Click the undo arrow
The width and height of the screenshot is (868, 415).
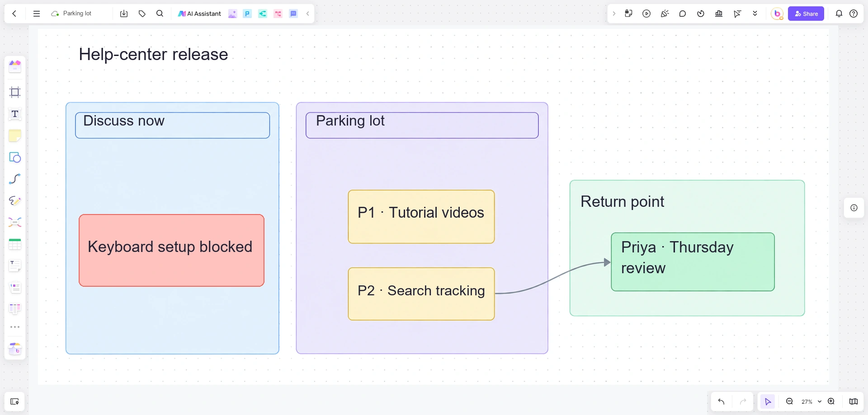(722, 401)
